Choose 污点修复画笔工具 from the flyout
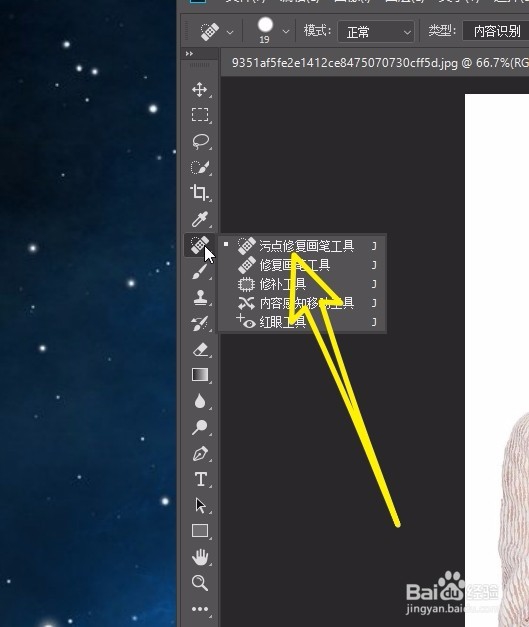529x627 pixels. pyautogui.click(x=302, y=245)
